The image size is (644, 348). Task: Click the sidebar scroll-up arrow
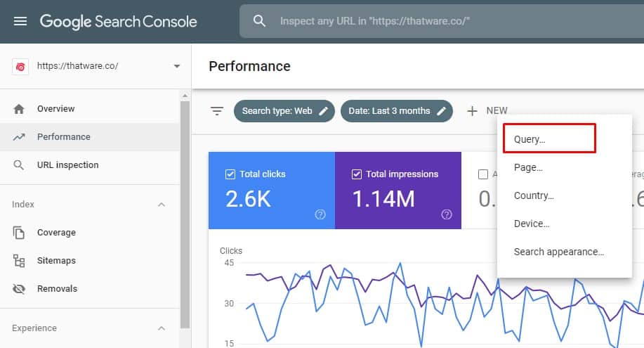(x=185, y=96)
